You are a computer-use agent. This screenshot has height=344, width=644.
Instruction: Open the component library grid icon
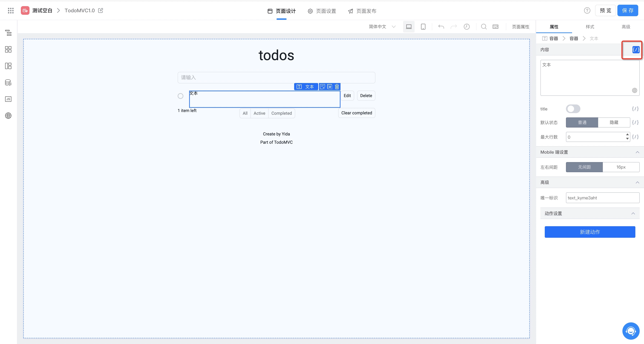pyautogui.click(x=8, y=49)
